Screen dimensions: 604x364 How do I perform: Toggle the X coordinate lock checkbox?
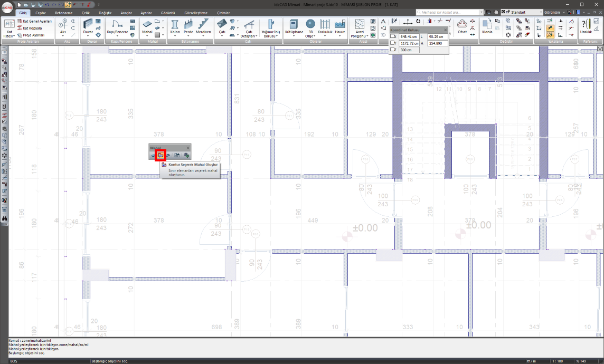point(393,36)
